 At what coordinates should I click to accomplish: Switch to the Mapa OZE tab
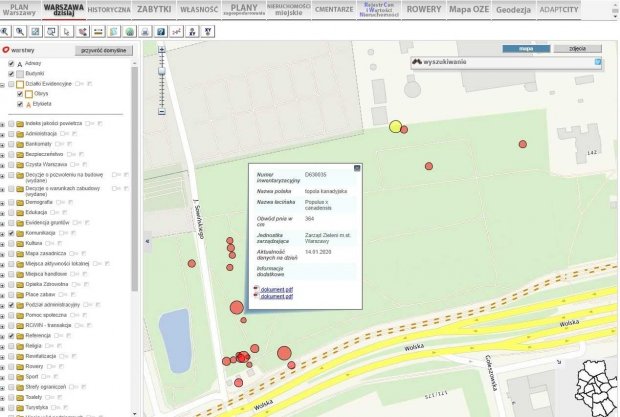point(469,9)
